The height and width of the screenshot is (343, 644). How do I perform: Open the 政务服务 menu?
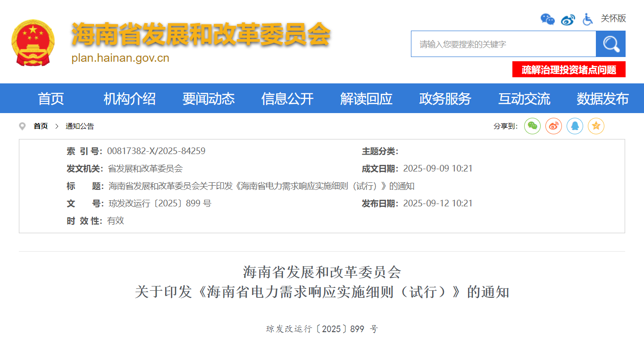(445, 98)
